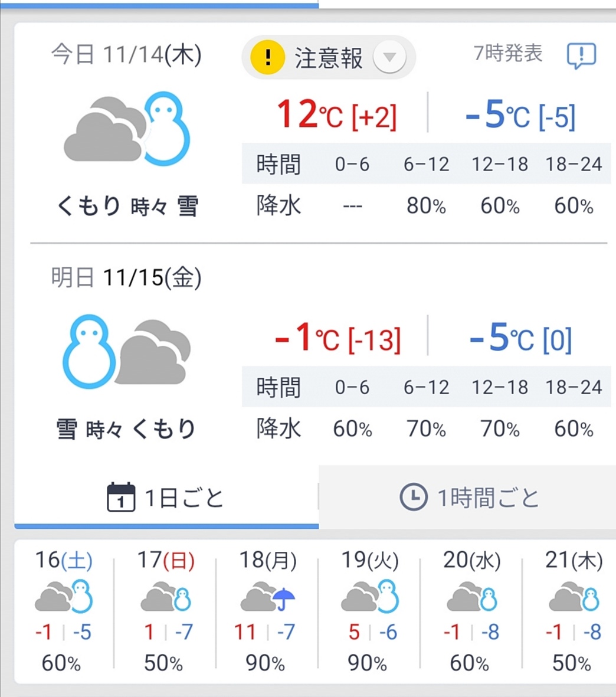Tap the 7時発表 announcement time text
The width and height of the screenshot is (616, 697).
point(508,53)
